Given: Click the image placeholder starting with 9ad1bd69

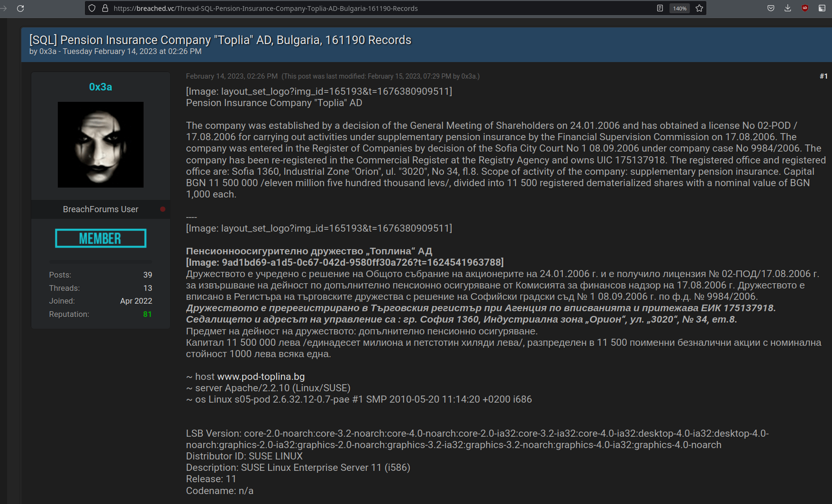Looking at the screenshot, I should click(x=345, y=262).
